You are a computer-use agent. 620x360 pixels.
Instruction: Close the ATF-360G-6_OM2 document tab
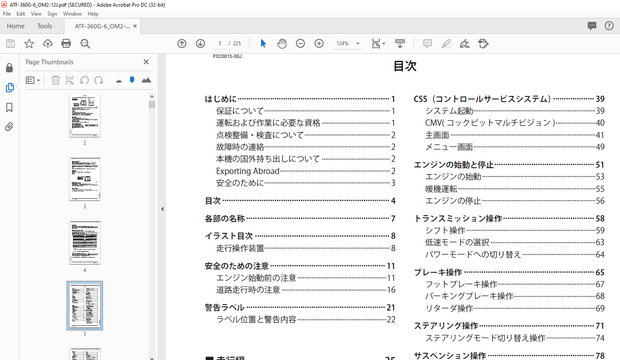pos(135,26)
